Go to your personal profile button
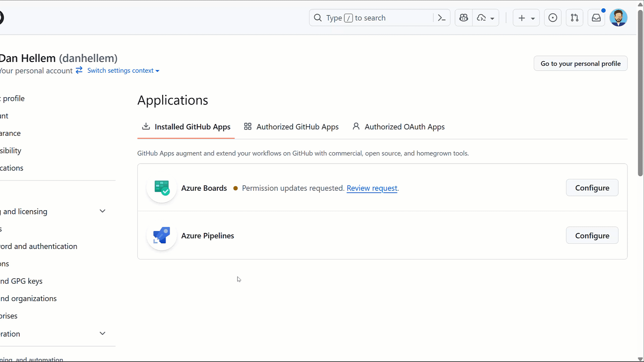 pyautogui.click(x=581, y=63)
